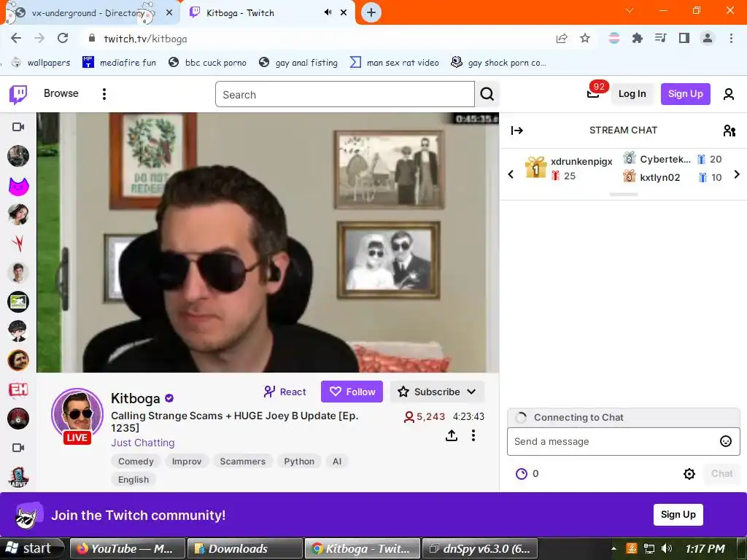Image resolution: width=747 pixels, height=560 pixels.
Task: Switch to dnSpy in the taskbar
Action: pyautogui.click(x=480, y=548)
